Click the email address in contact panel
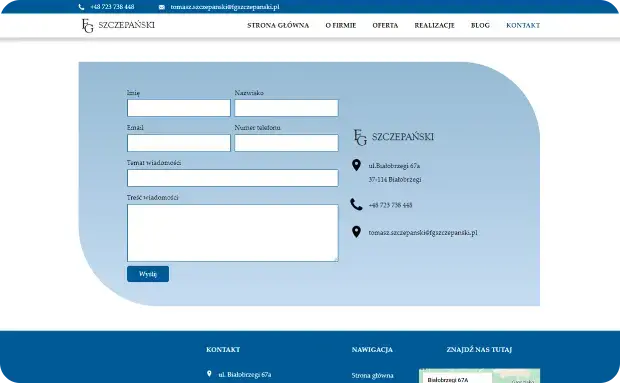This screenshot has height=383, width=620. (423, 232)
